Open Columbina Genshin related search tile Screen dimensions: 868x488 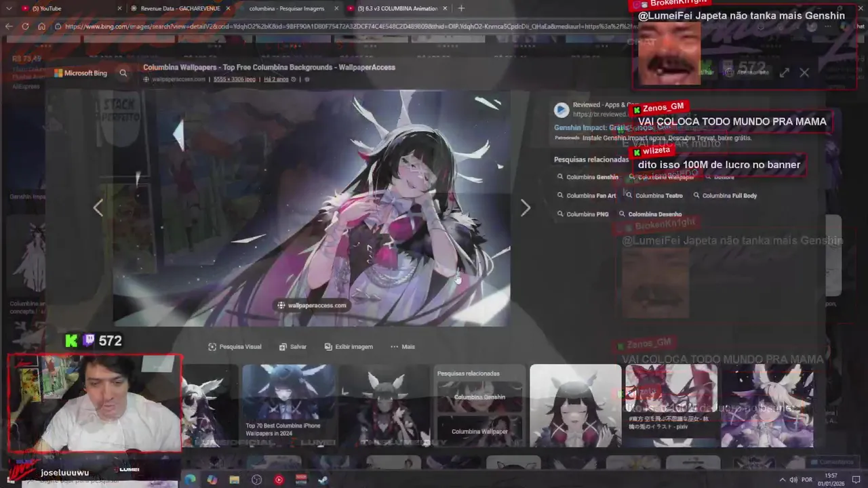(479, 397)
